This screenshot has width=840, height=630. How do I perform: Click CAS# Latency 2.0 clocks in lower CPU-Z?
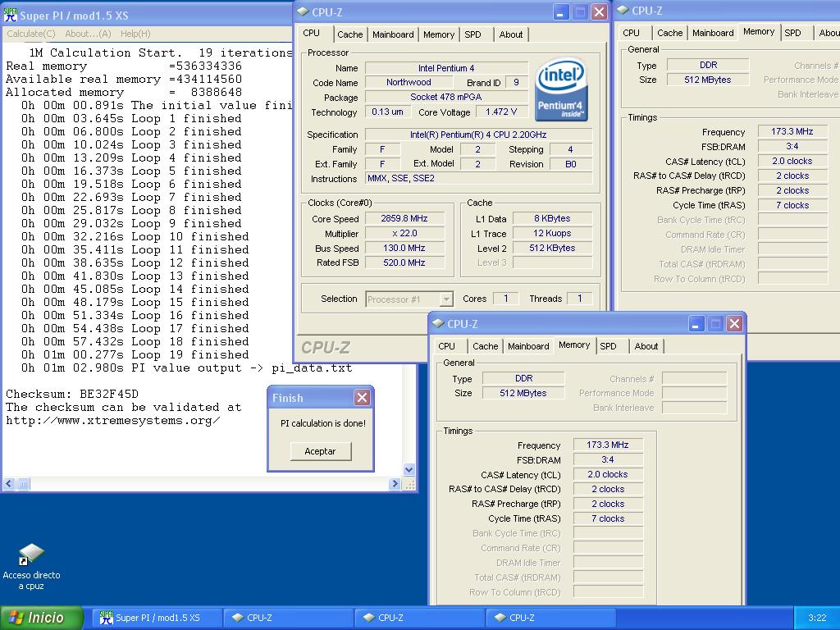(608, 474)
